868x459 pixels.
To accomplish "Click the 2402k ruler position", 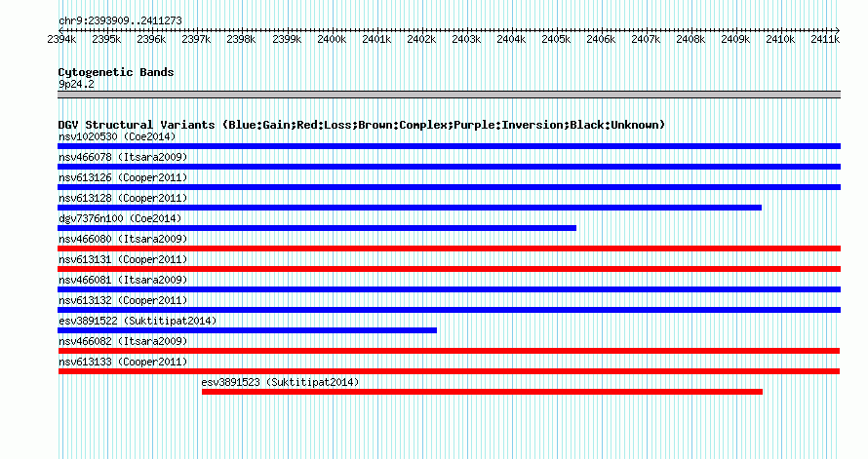I will (x=421, y=39).
